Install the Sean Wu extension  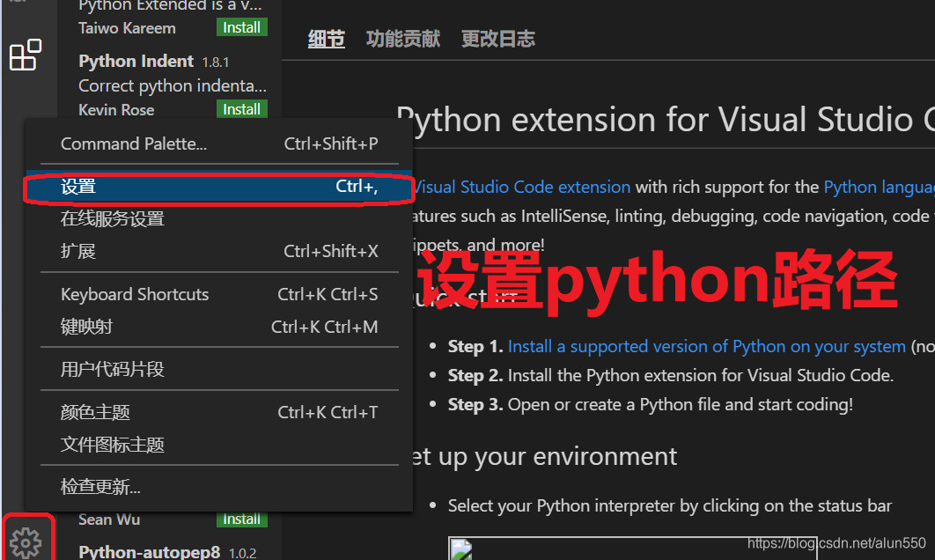pos(241,519)
